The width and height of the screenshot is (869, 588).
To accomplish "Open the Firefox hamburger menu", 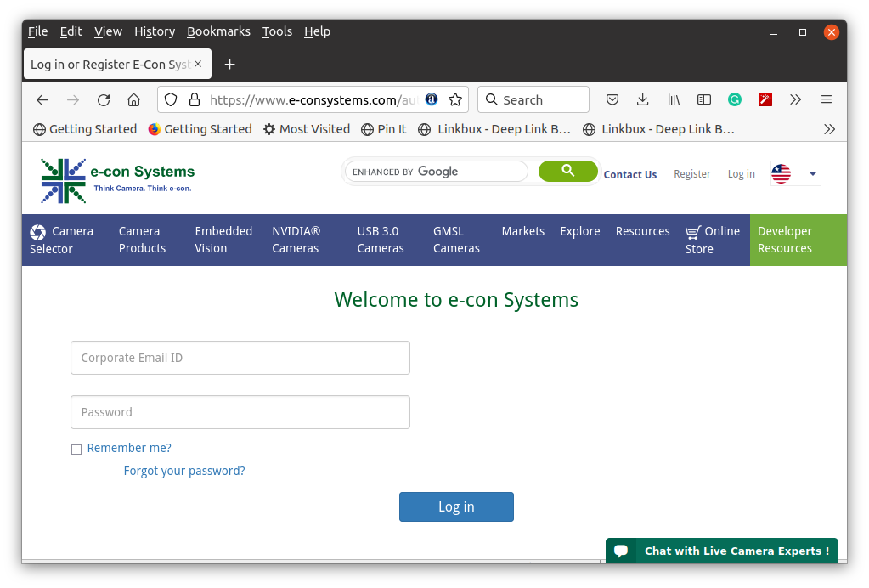I will coord(826,99).
